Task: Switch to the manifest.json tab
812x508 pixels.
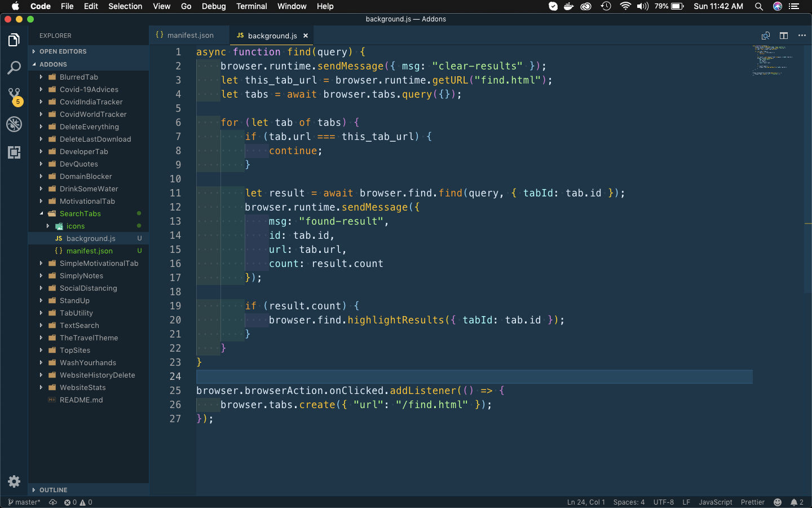Action: (190, 36)
